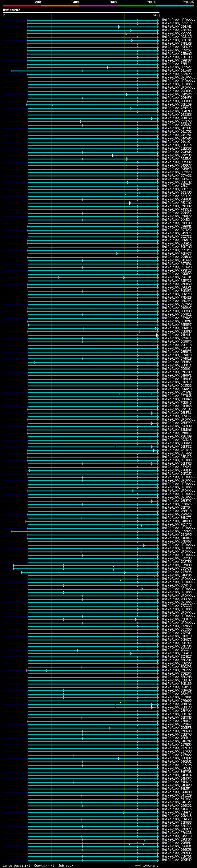Viewport: 197px width, 868px height.
Task: Select the UniRef100_O82527 label
Action: [177, 67]
